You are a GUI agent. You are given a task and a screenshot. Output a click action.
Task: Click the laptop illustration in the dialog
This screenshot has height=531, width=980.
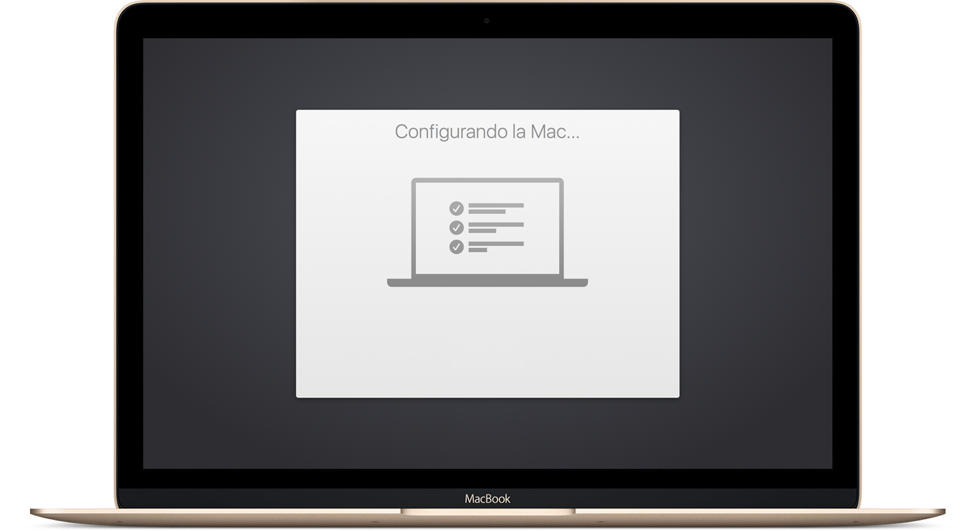[x=487, y=232]
